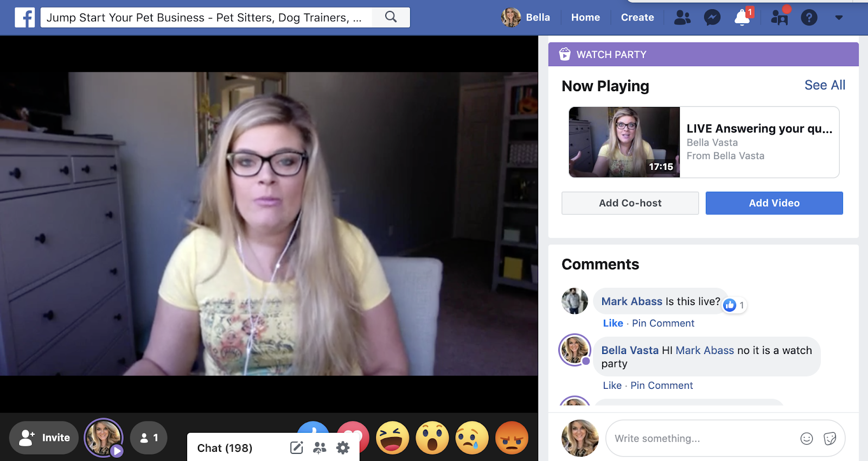Click the Watch Party popcorn icon
868x461 pixels.
point(565,54)
